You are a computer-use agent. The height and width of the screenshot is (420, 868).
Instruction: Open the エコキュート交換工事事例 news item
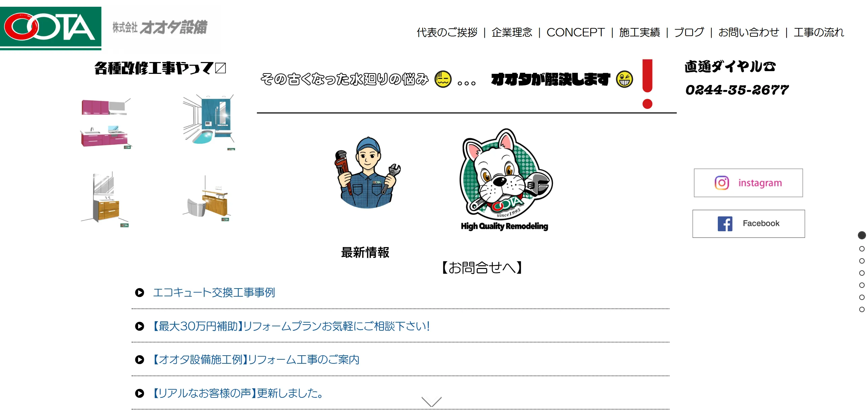click(x=214, y=293)
